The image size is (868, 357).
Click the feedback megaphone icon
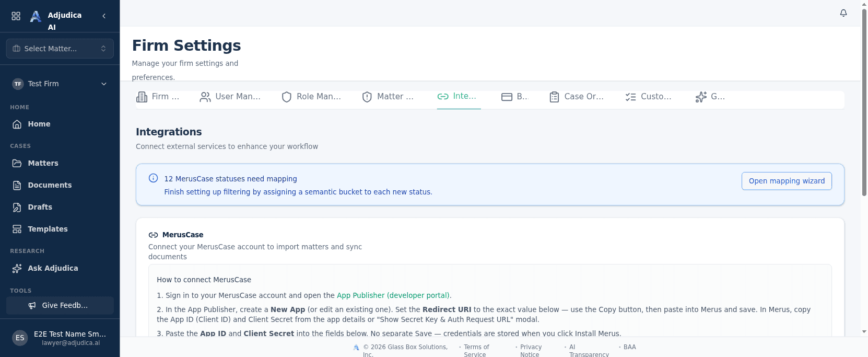click(x=32, y=305)
